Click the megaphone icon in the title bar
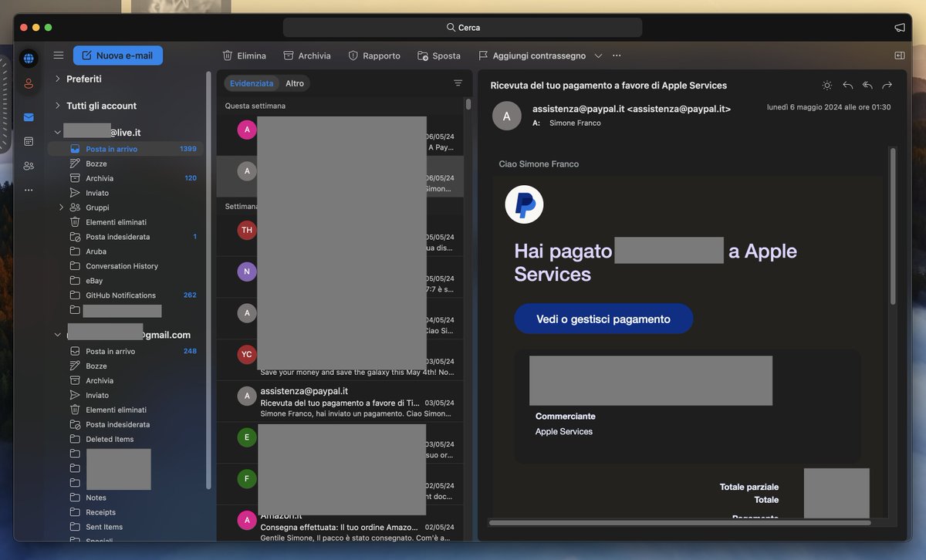926x560 pixels. click(899, 27)
